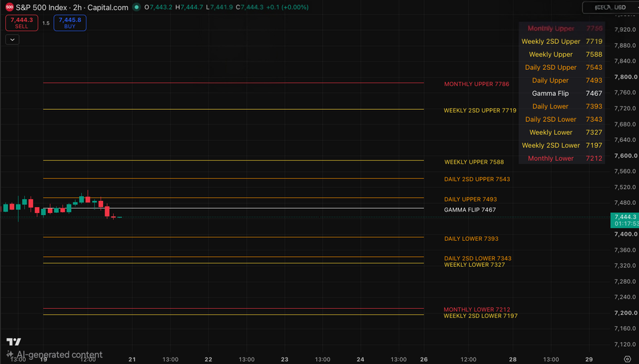Screen dimensions: 639x364
Task: Click the Weekly 2SD Lower 7197 table row
Action: [562, 146]
